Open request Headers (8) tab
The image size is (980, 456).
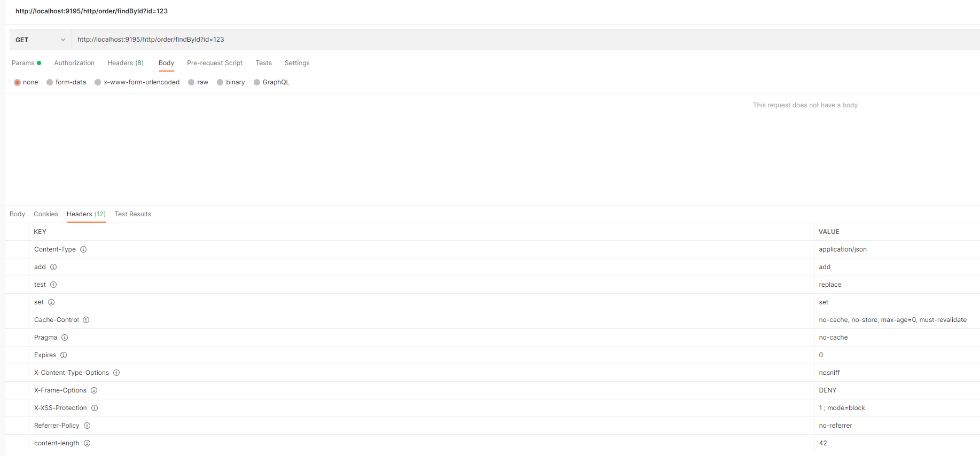[126, 63]
